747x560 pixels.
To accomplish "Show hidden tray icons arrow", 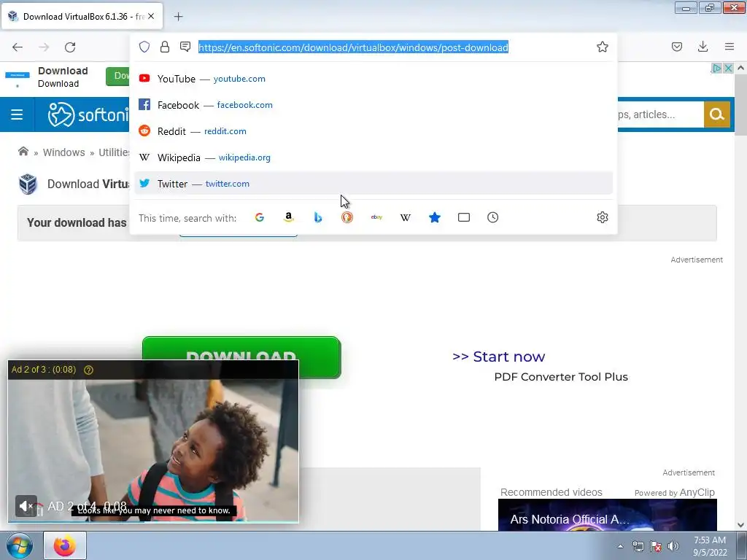I will coord(620,546).
